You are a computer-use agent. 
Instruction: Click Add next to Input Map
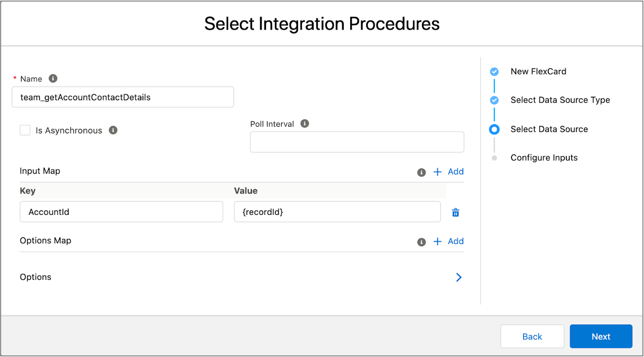click(455, 171)
